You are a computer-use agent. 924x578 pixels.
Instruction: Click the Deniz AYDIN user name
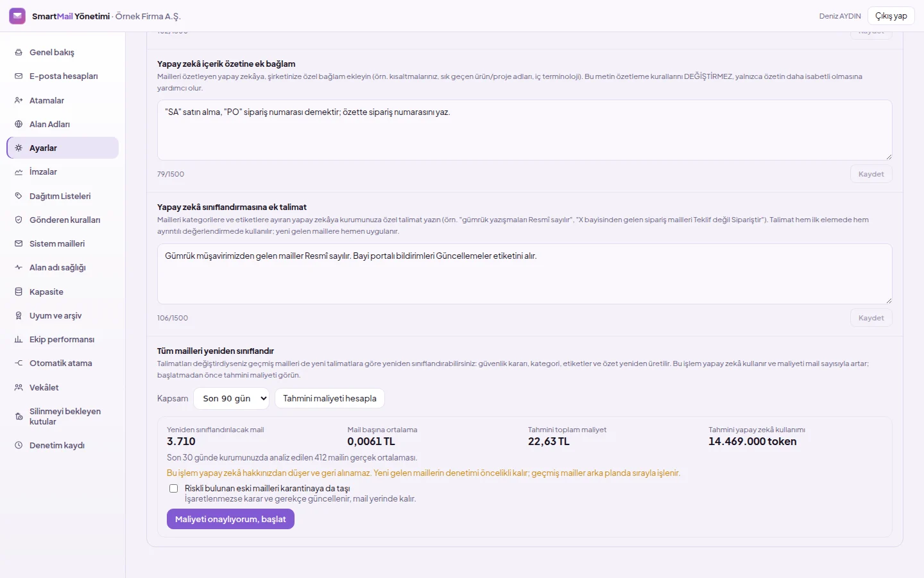(840, 16)
